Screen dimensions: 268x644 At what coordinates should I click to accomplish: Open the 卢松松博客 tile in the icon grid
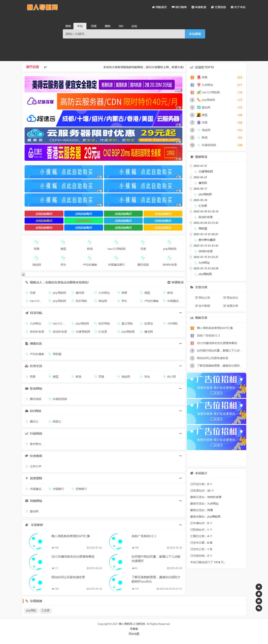(x=90, y=261)
